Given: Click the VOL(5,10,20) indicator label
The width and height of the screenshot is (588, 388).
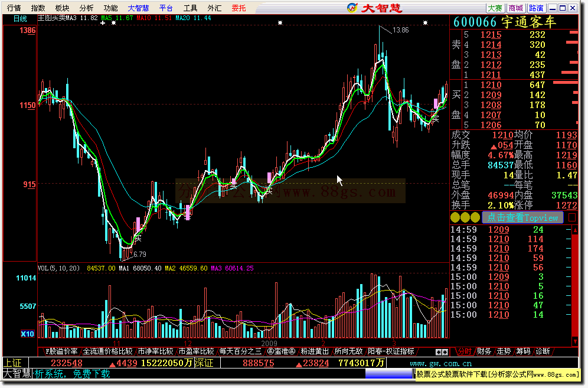Looking at the screenshot, I should [59, 268].
